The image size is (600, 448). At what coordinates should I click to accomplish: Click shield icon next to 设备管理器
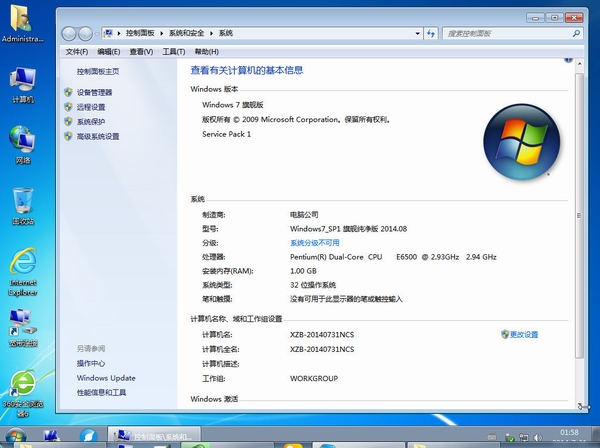tap(68, 92)
